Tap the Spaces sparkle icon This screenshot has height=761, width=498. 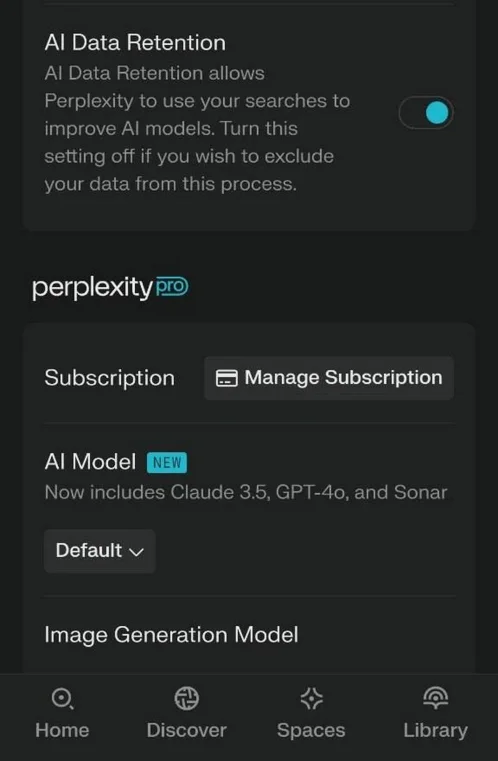(311, 699)
